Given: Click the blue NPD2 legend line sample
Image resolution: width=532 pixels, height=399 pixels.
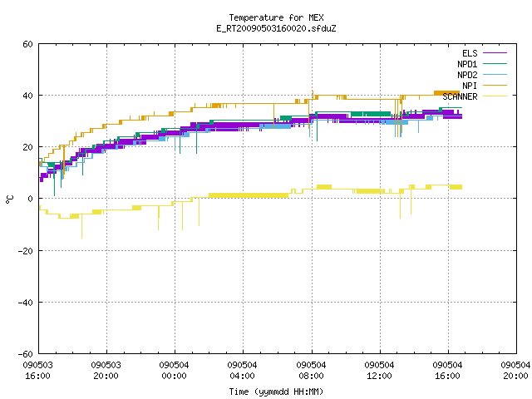Looking at the screenshot, I should [x=495, y=74].
